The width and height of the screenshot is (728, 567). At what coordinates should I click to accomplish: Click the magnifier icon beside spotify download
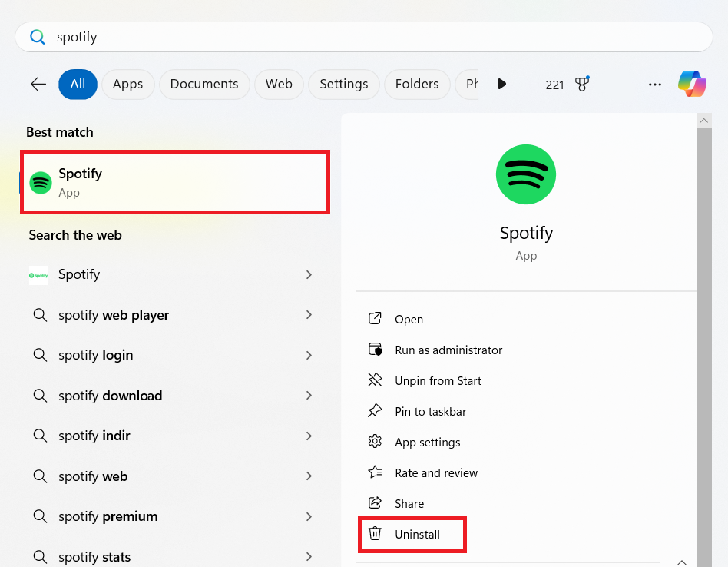click(x=40, y=396)
